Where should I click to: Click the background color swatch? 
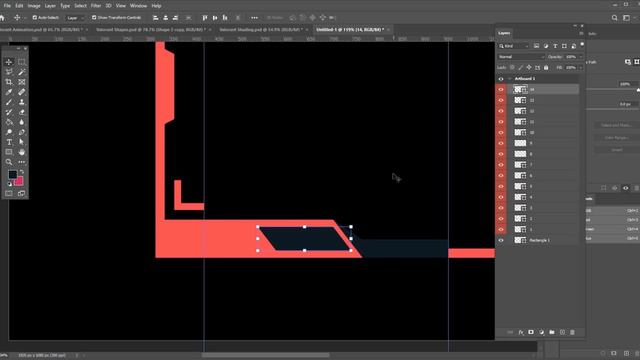(19, 181)
